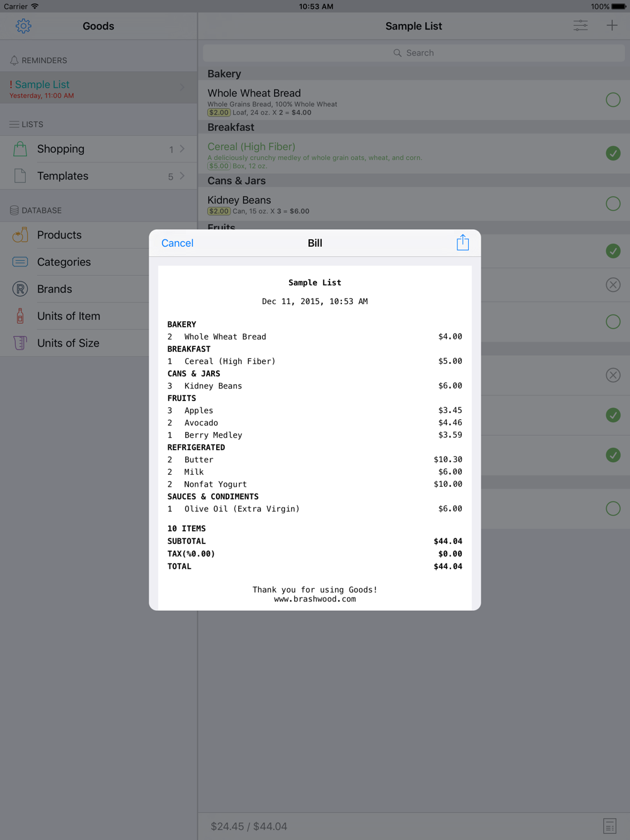
Task: Select Units of Size menu entry
Action: [x=68, y=343]
